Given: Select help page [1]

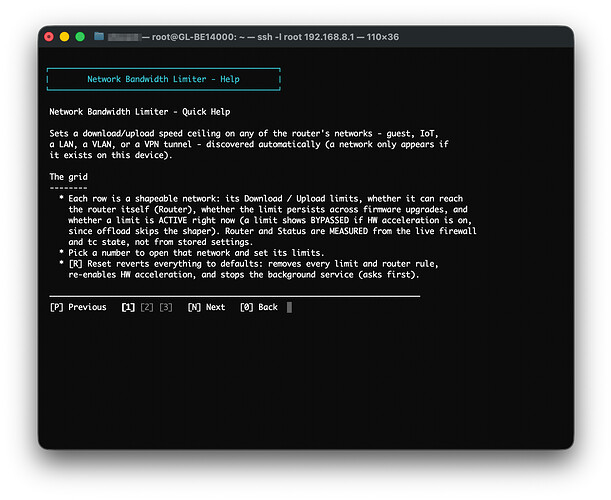Looking at the screenshot, I should [128, 307].
